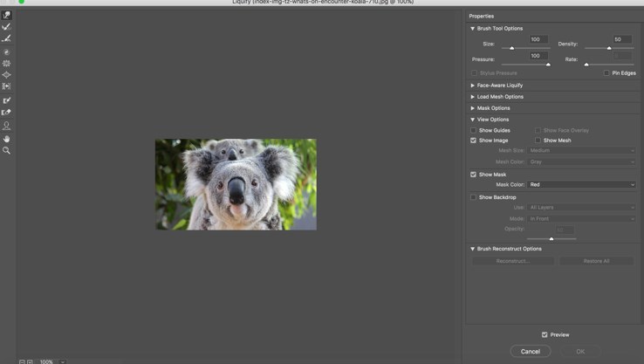Viewport: 644px width, 364px height.
Task: Click the Rate value field
Action: tap(622, 56)
